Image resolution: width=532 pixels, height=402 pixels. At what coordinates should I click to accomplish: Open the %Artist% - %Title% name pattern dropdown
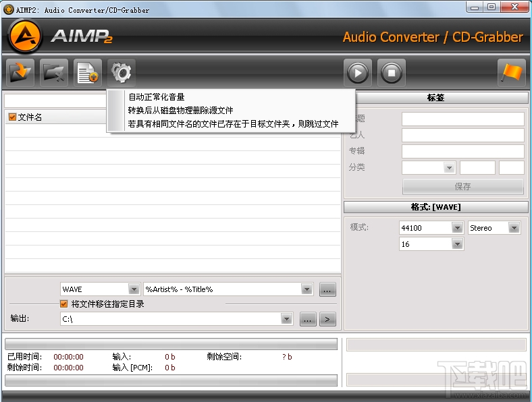[307, 289]
